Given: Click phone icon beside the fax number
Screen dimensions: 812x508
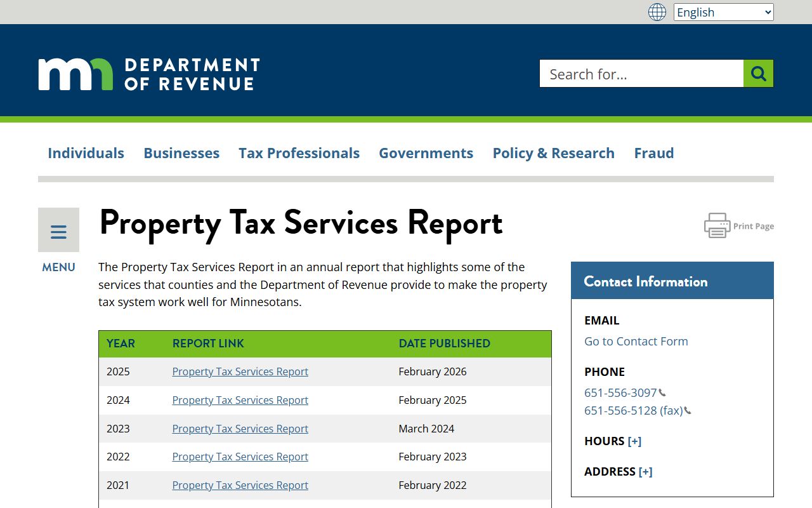Looking at the screenshot, I should tap(688, 411).
